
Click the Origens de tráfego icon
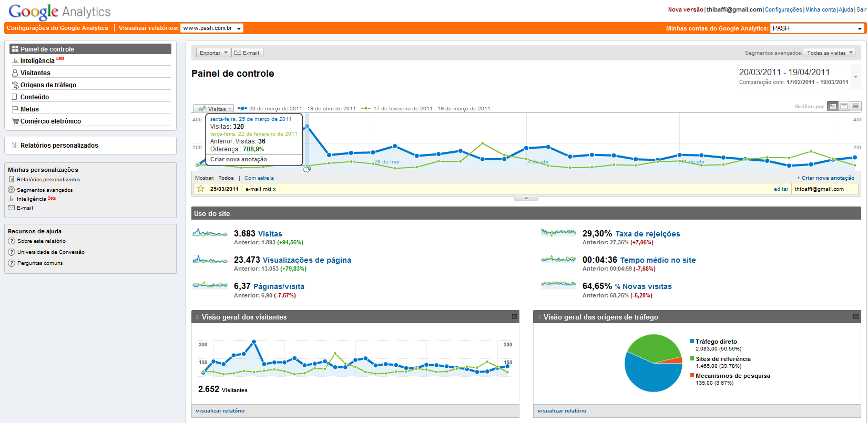[15, 85]
